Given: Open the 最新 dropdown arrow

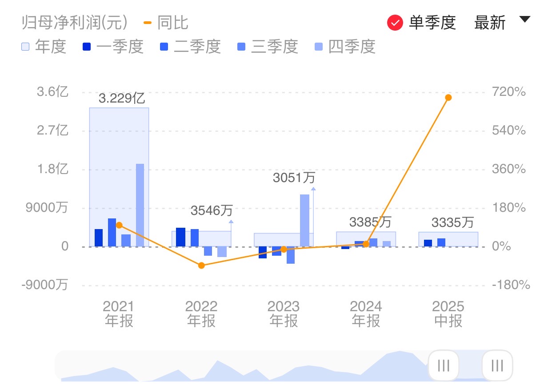Looking at the screenshot, I should [x=525, y=20].
